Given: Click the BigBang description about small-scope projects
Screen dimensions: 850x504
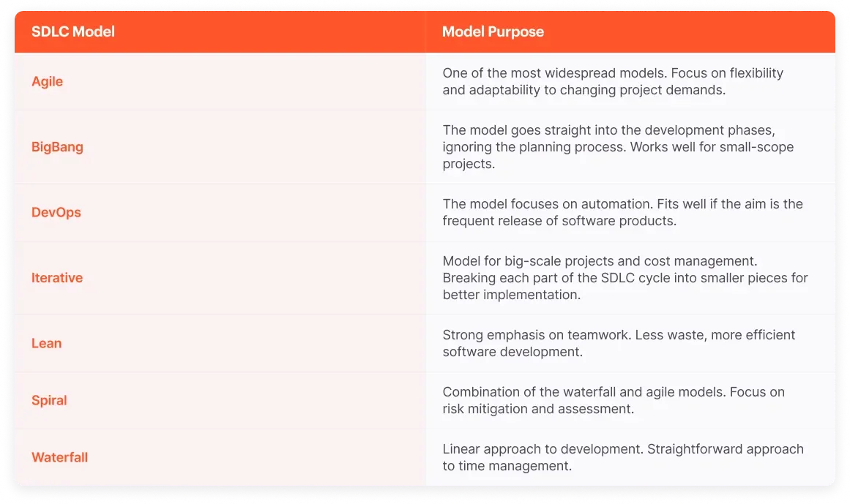Looking at the screenshot, I should click(x=618, y=147).
